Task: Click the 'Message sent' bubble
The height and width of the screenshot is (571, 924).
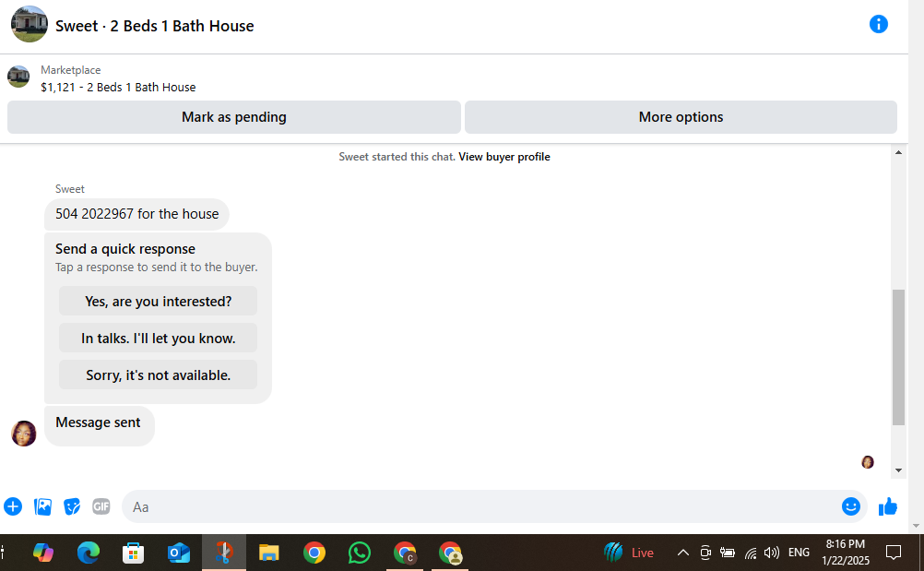Action: click(x=99, y=425)
